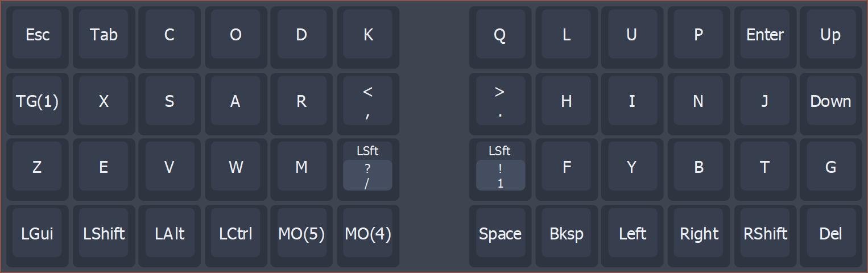Select the Tab key

(104, 35)
